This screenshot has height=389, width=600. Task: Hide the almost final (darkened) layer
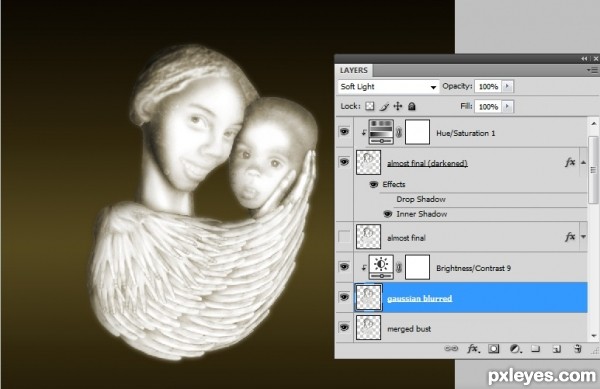(344, 162)
